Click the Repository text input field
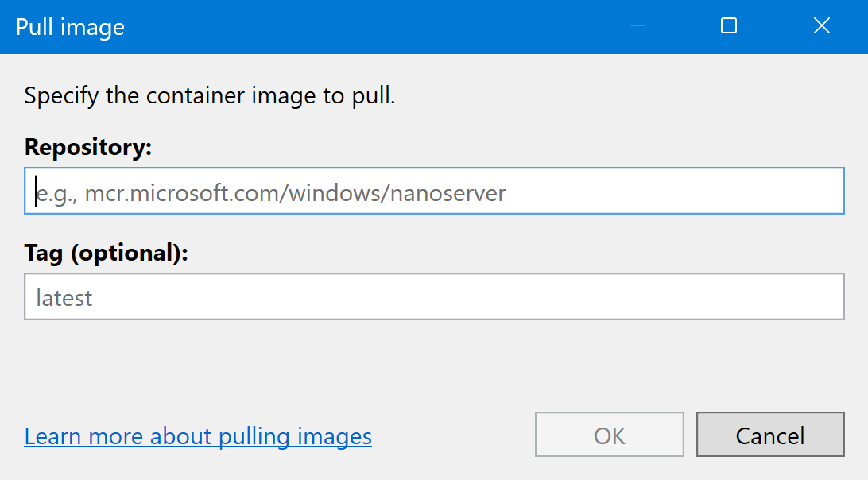This screenshot has width=868, height=480. click(x=434, y=191)
